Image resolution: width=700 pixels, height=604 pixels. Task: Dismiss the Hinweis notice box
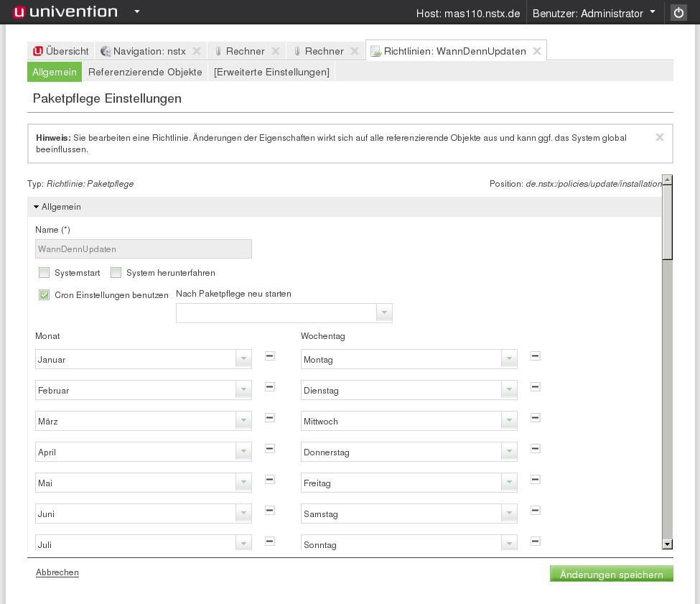[660, 137]
